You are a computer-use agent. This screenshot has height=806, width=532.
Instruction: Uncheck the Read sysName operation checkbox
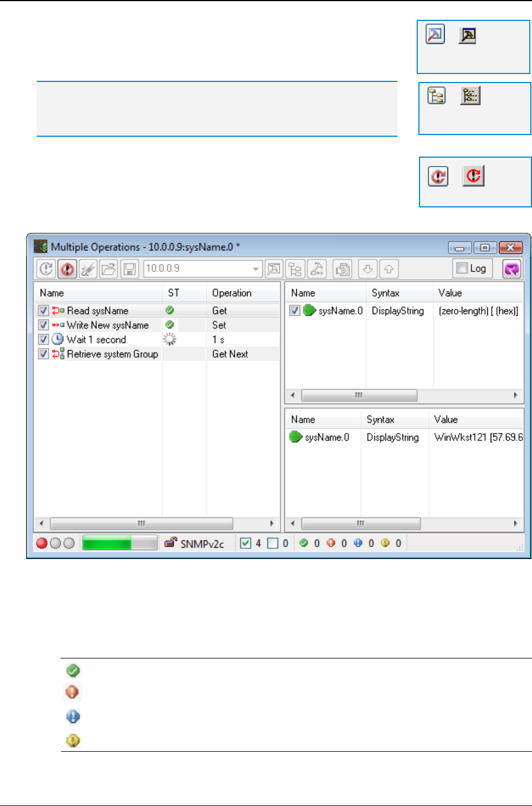(x=44, y=310)
